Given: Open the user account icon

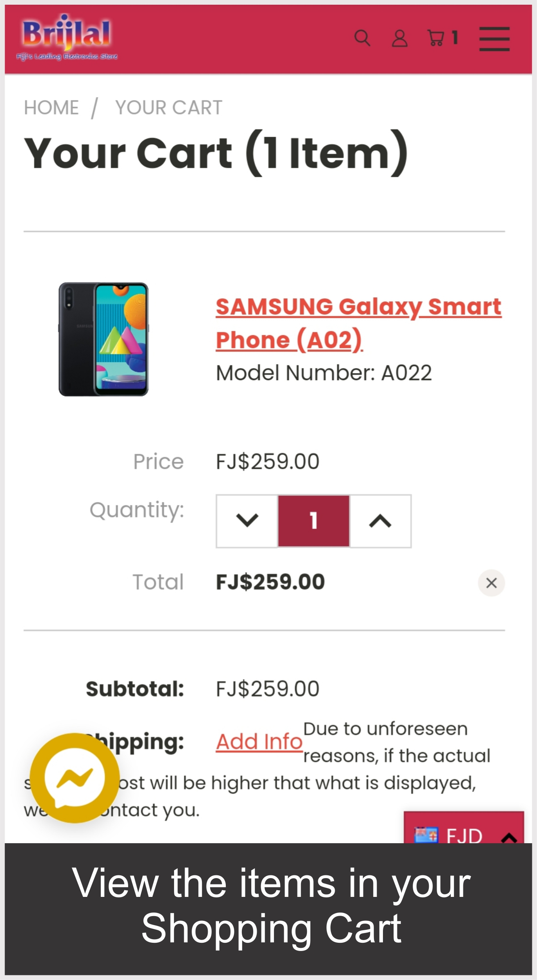Looking at the screenshot, I should [399, 38].
